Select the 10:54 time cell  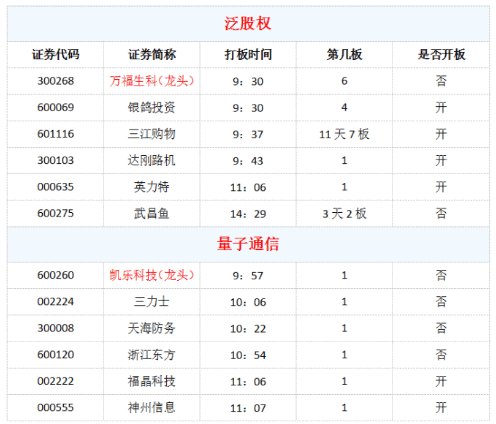pyautogui.click(x=248, y=355)
